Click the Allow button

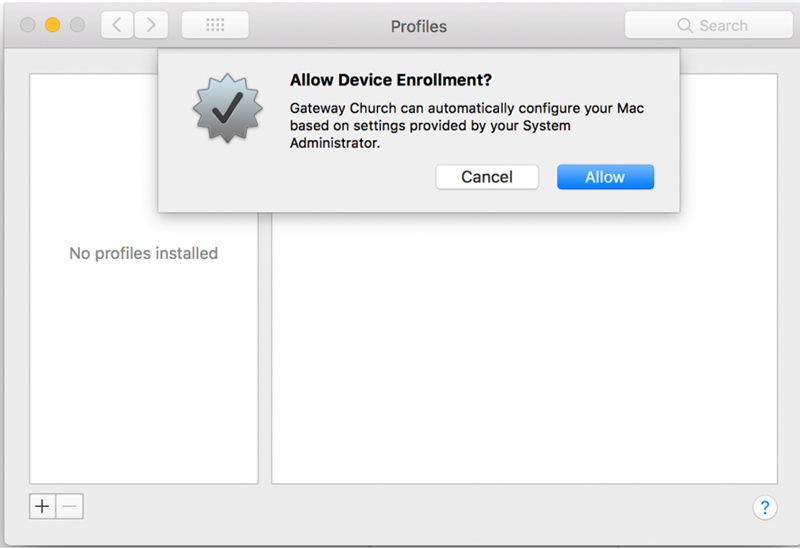pyautogui.click(x=605, y=177)
